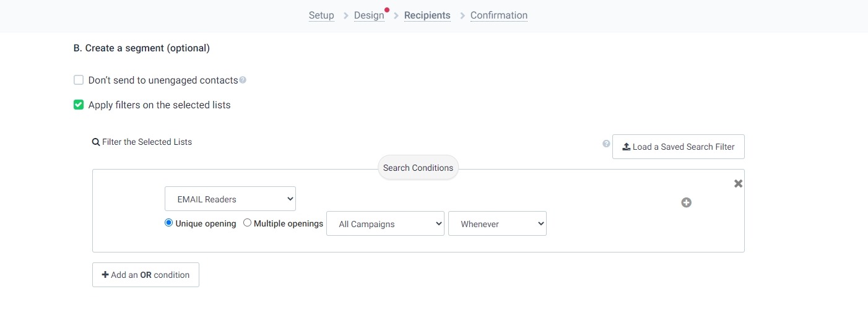Click Load a Saved Search Filter button

pos(678,147)
